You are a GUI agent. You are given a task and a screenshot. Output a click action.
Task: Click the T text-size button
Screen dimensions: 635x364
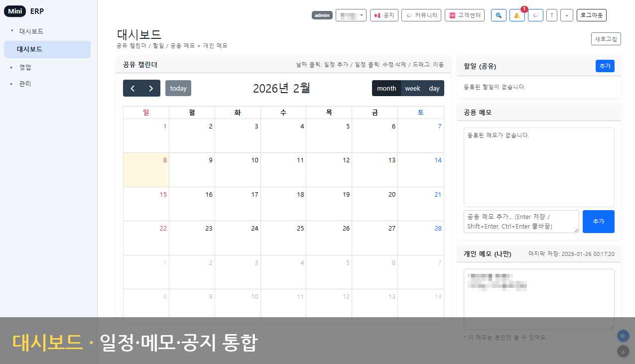coord(552,15)
